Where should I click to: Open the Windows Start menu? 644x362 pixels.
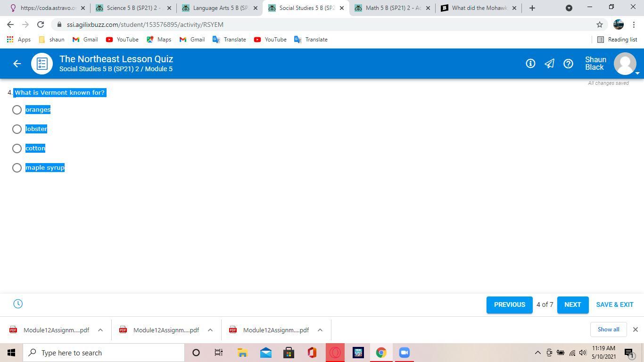(11, 353)
